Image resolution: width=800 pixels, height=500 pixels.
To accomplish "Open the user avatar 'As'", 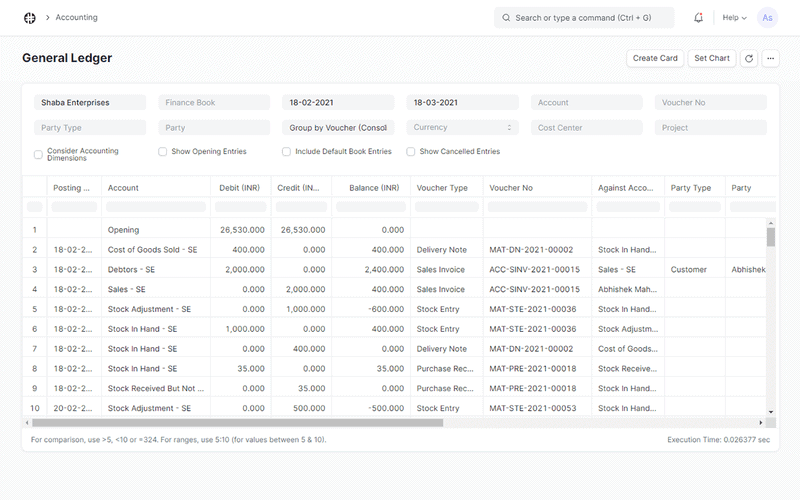I will click(x=767, y=18).
